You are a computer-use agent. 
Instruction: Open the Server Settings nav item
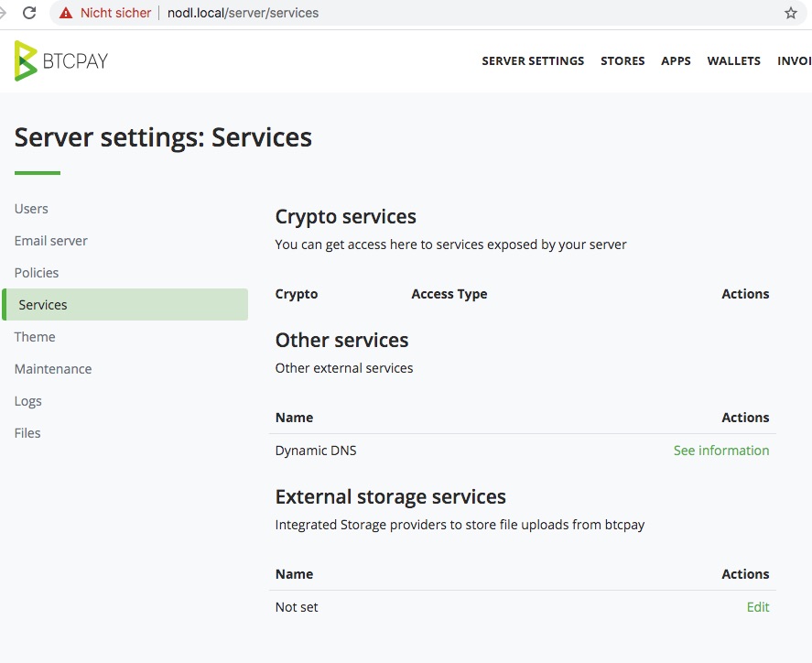point(533,61)
